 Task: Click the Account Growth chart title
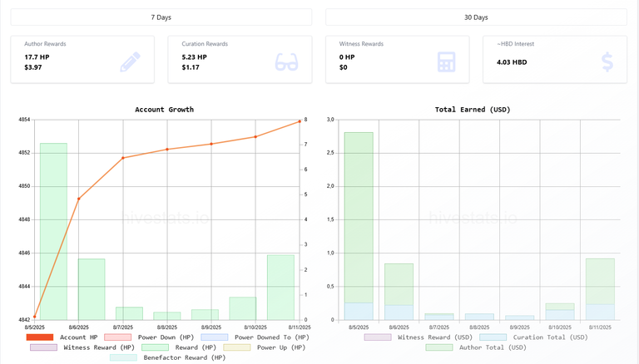164,110
